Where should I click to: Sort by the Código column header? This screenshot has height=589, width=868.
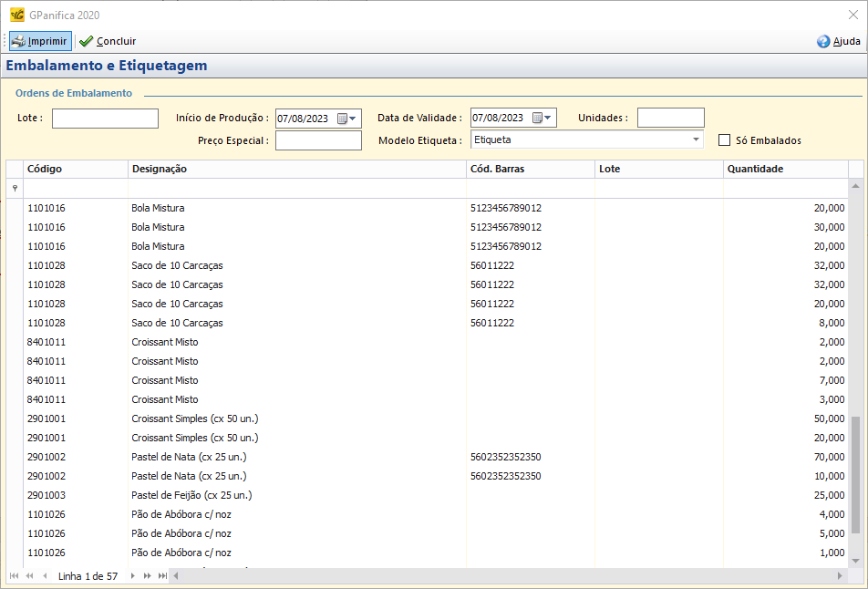pos(75,169)
